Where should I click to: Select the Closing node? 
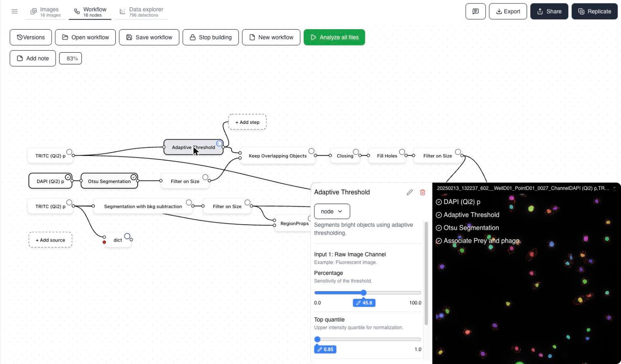pos(345,156)
